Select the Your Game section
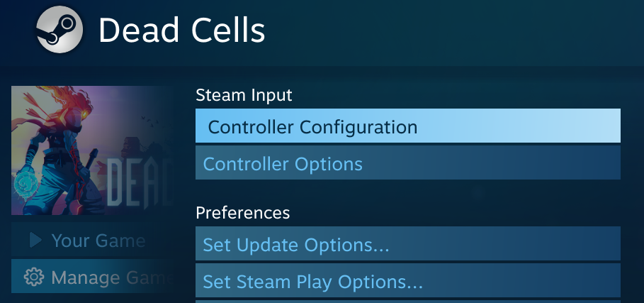644x303 pixels. pos(98,241)
